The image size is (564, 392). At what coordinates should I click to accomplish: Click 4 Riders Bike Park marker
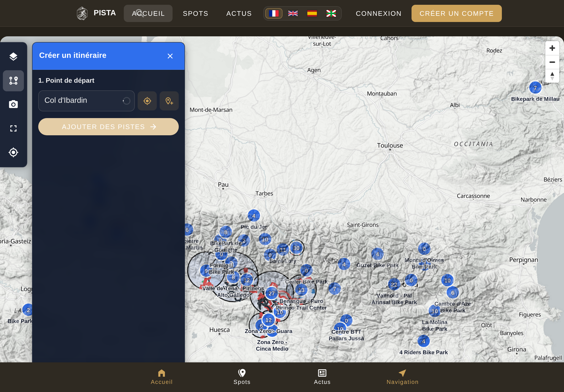423,341
